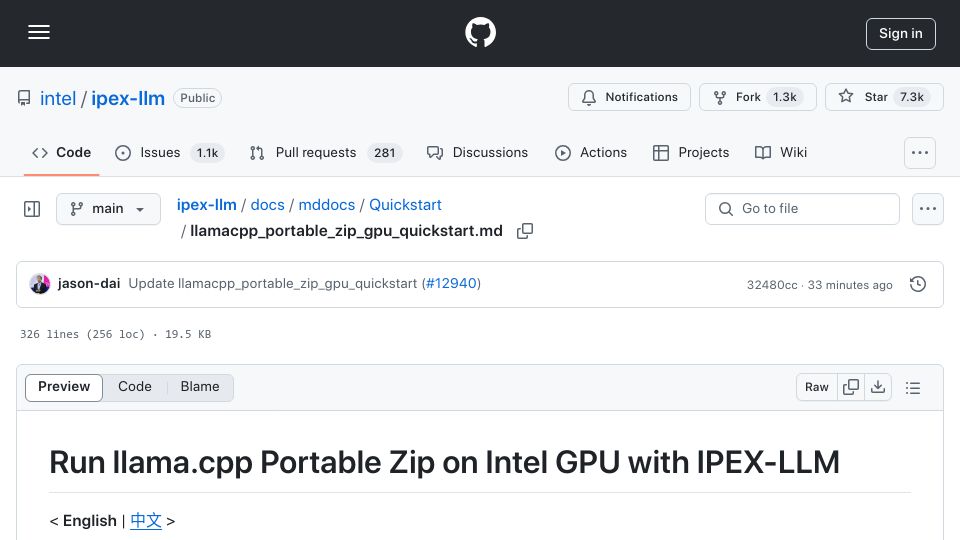Open the main branch dropdown
The width and height of the screenshot is (960, 540).
click(108, 209)
